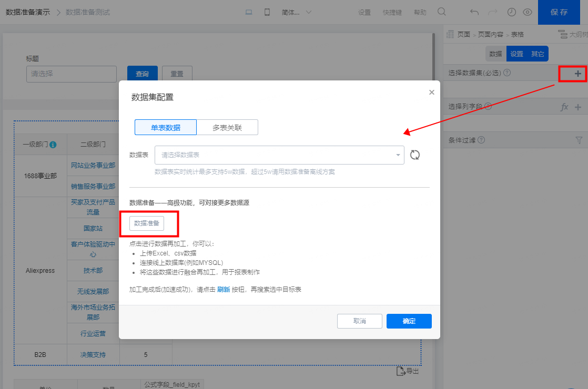Switch to the 设置 tab
Image resolution: width=588 pixels, height=389 pixels.
click(517, 54)
